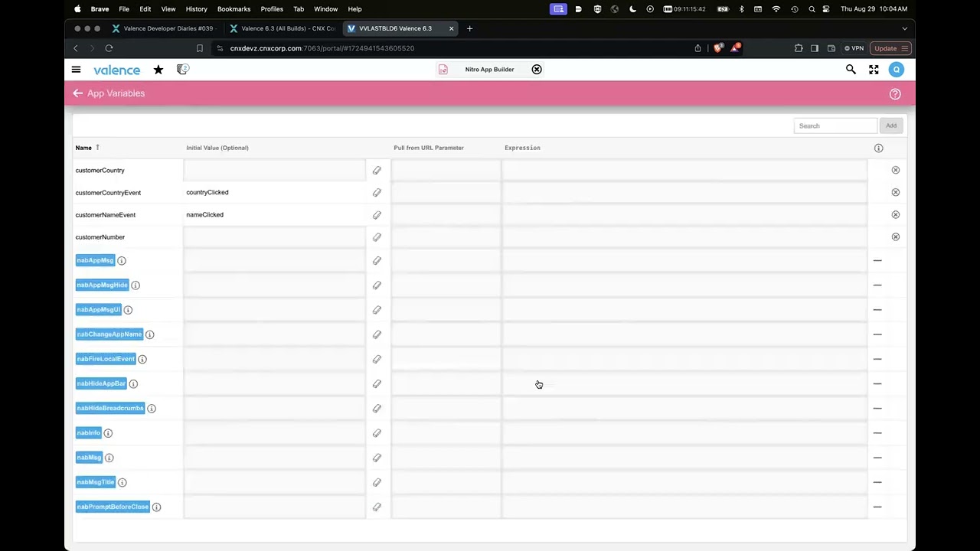
Task: Open Spotlight search in menu bar
Action: (812, 9)
